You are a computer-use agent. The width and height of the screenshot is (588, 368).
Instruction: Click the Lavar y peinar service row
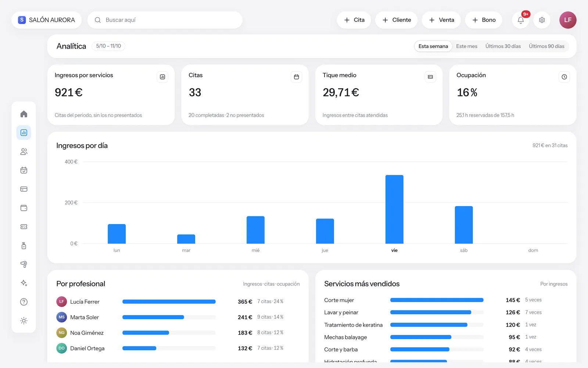coord(446,312)
